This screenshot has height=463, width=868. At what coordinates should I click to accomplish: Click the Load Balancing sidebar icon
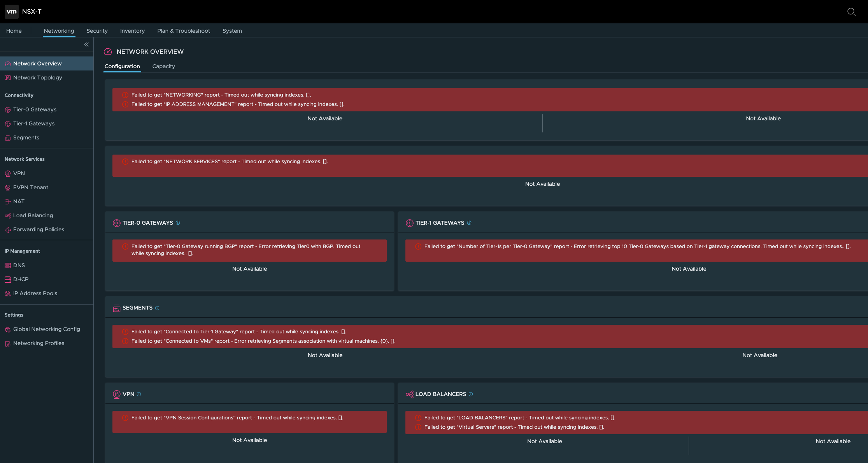(8, 216)
